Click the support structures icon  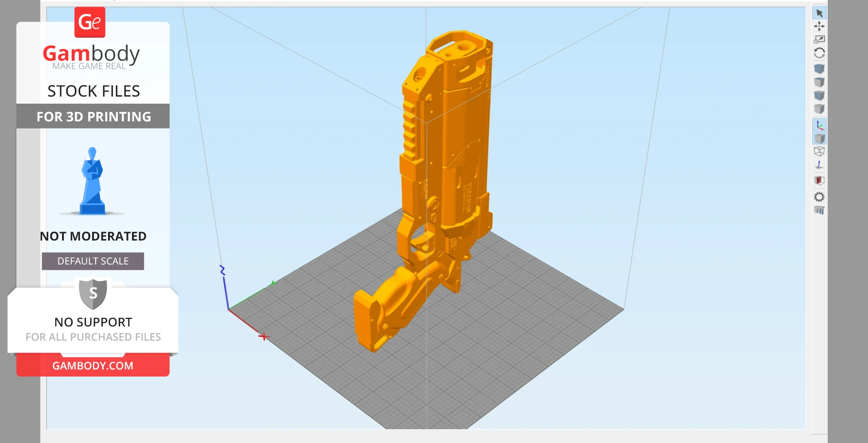pos(820,210)
